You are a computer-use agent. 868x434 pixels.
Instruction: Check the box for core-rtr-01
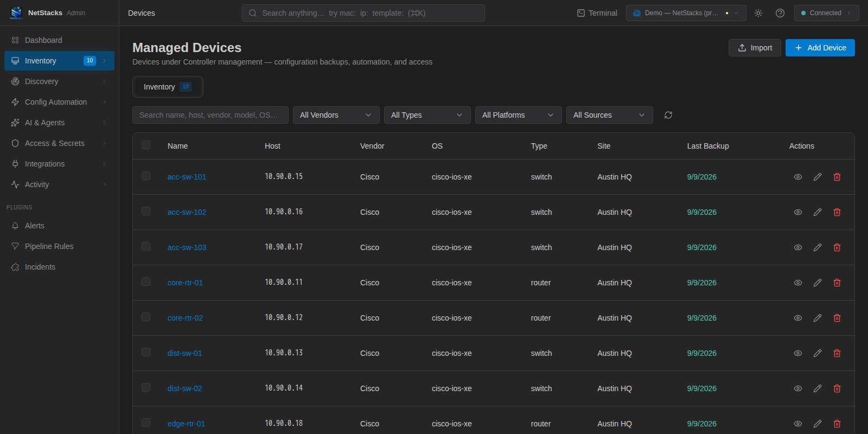click(146, 282)
